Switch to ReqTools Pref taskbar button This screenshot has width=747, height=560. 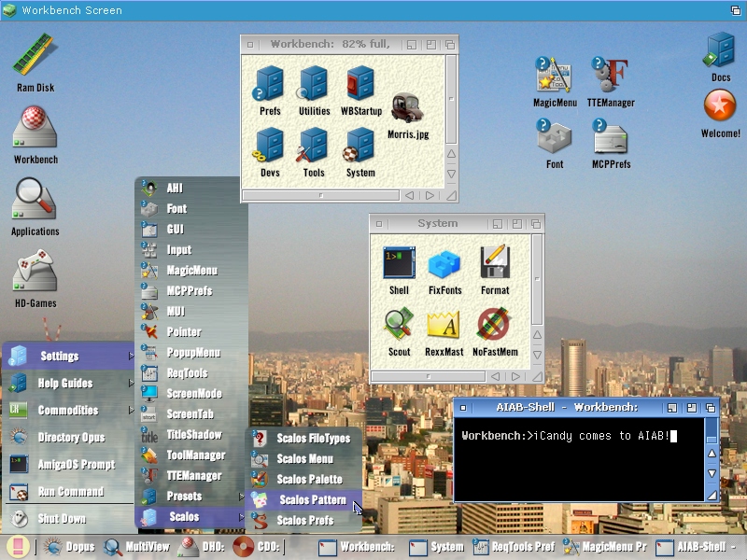(514, 547)
